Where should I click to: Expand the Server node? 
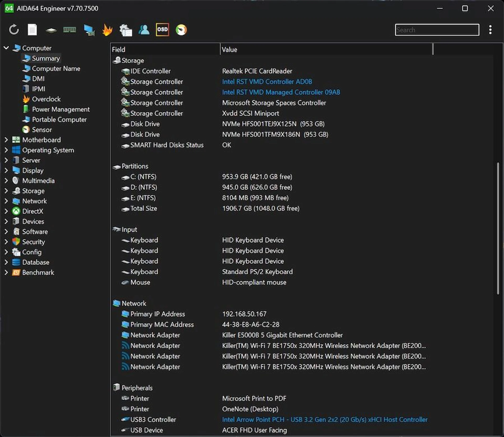coord(6,160)
